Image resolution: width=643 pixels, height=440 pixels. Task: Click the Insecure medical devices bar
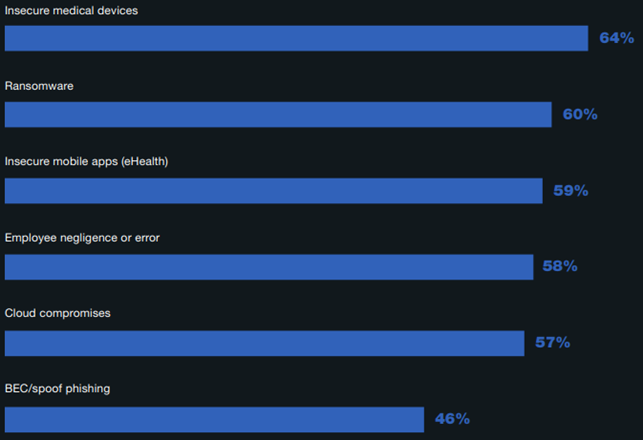click(296, 38)
